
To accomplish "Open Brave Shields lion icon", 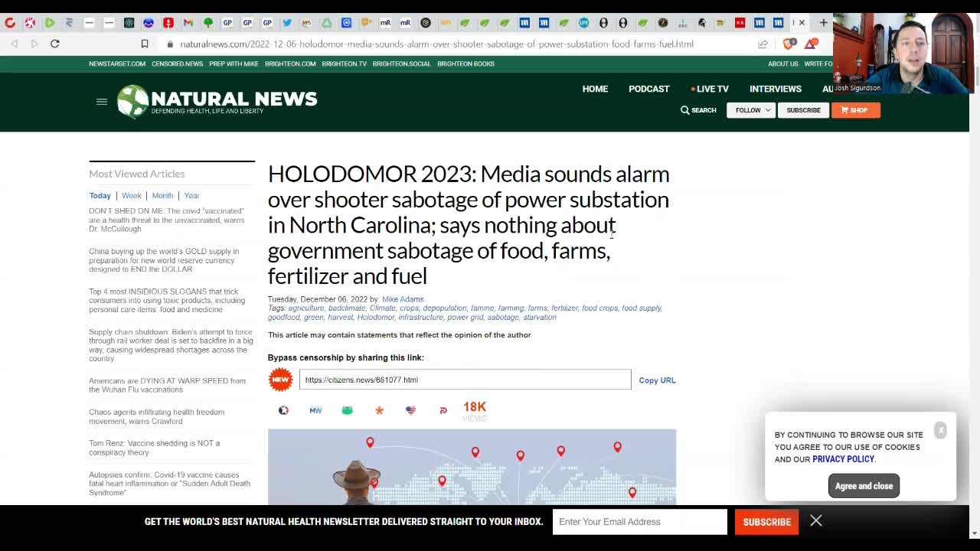I will 789,44.
